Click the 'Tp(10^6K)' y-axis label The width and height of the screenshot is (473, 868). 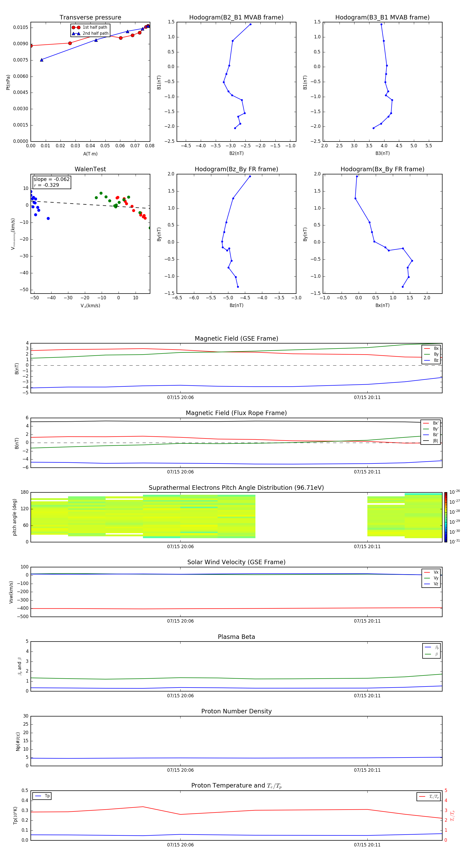pos(15,815)
